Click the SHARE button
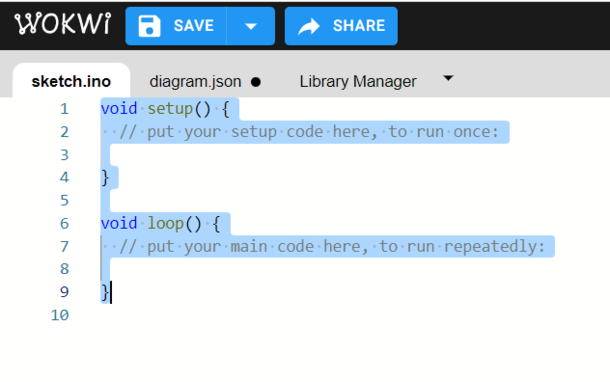 341,26
